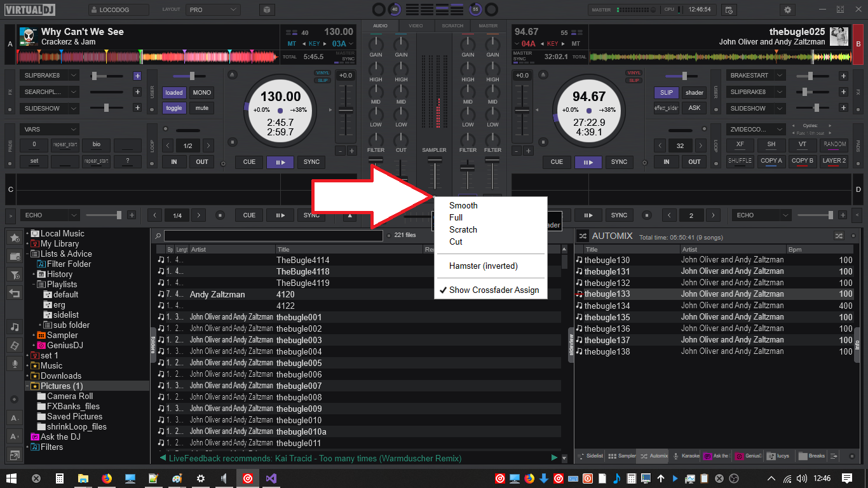
Task: Click SYNC on deck B
Action: click(619, 162)
